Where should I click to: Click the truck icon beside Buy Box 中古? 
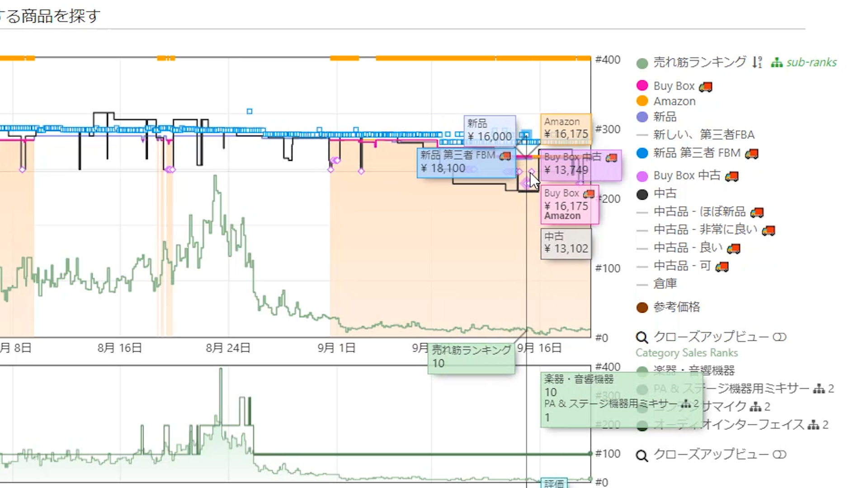[732, 176]
